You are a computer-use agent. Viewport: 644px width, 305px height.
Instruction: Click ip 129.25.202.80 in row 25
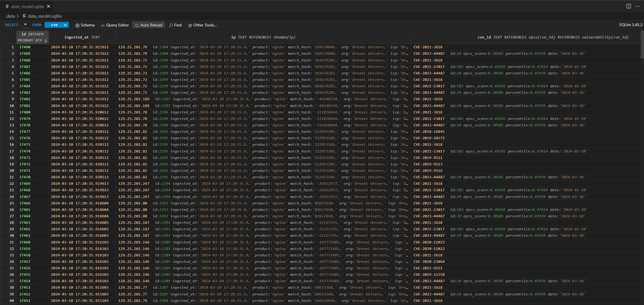pyautogui.click(x=132, y=203)
